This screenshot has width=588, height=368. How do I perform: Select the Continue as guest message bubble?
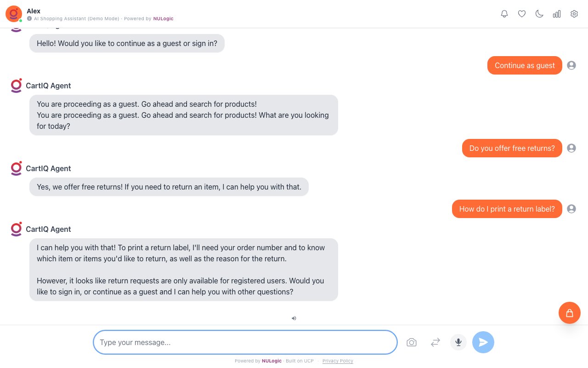click(525, 65)
